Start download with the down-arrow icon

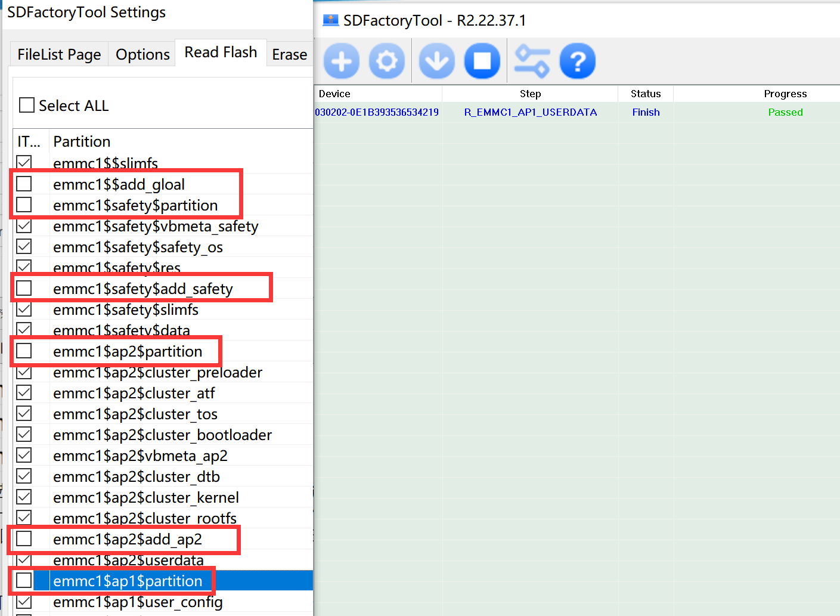tap(437, 61)
